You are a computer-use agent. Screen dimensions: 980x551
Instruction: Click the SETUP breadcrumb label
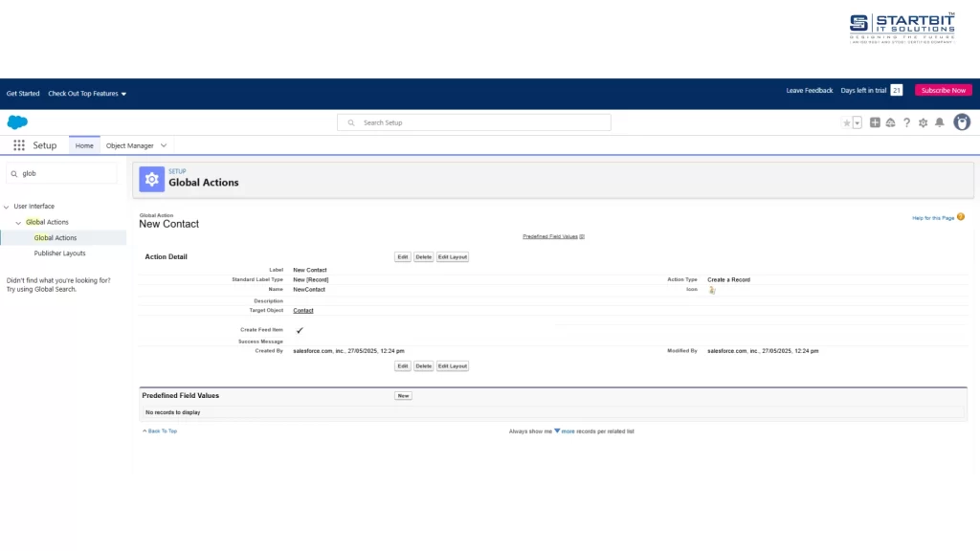tap(177, 171)
